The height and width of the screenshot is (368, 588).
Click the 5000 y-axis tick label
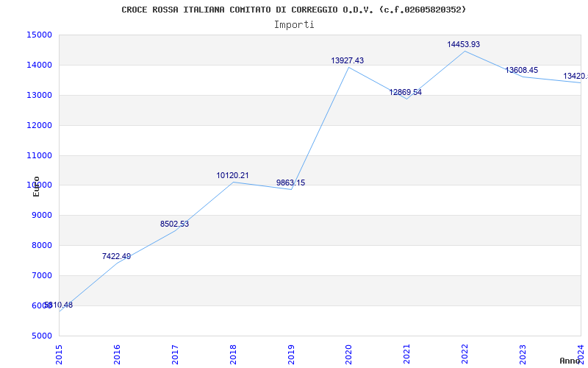[41, 336]
